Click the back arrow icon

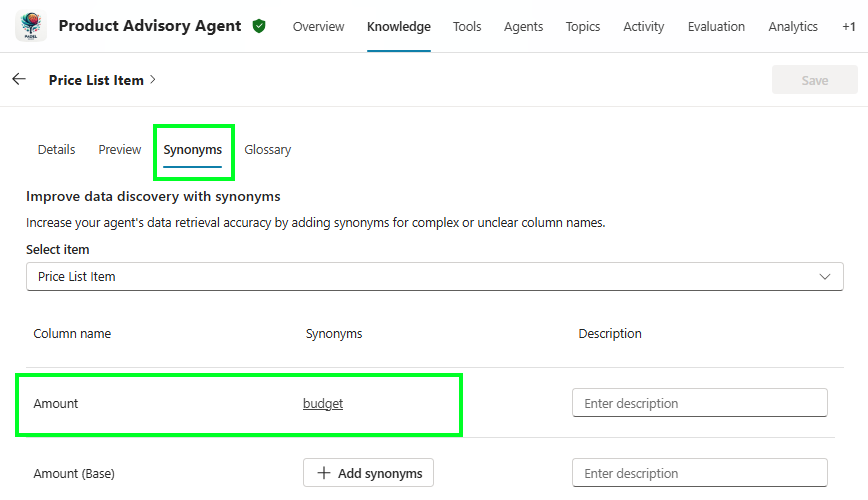tap(19, 79)
